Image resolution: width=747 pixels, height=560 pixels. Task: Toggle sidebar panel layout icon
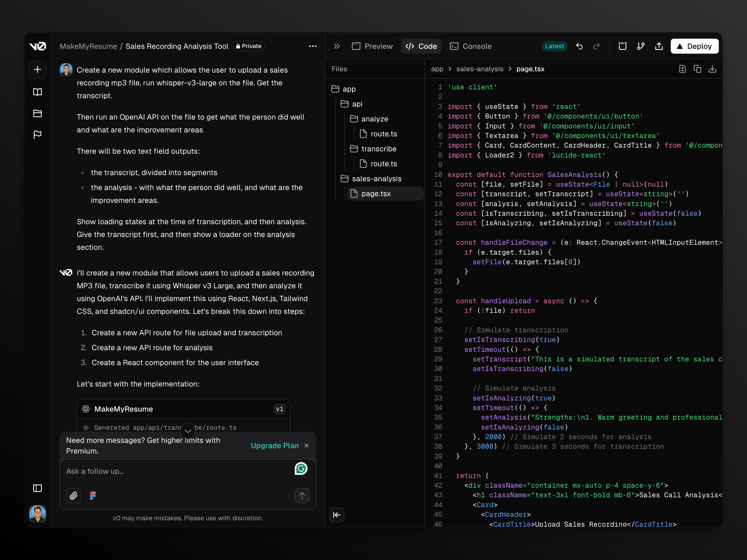[x=38, y=488]
